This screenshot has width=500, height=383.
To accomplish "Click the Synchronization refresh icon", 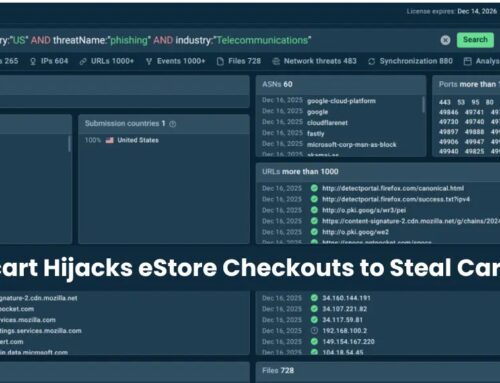I will 372,62.
